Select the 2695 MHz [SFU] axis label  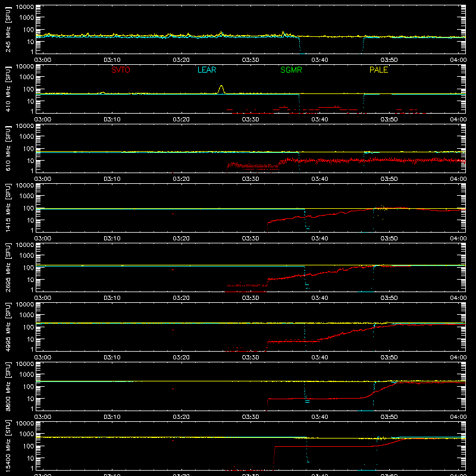(x=8, y=267)
